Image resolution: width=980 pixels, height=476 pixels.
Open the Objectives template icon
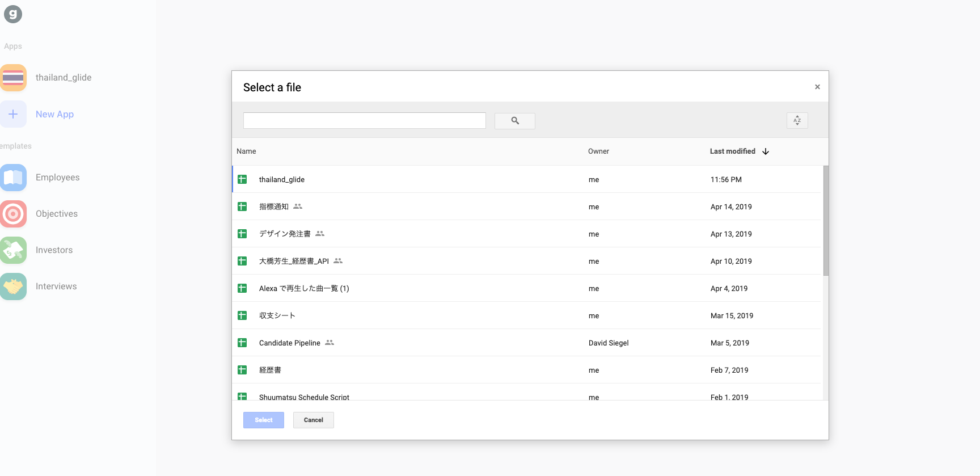[x=13, y=214]
